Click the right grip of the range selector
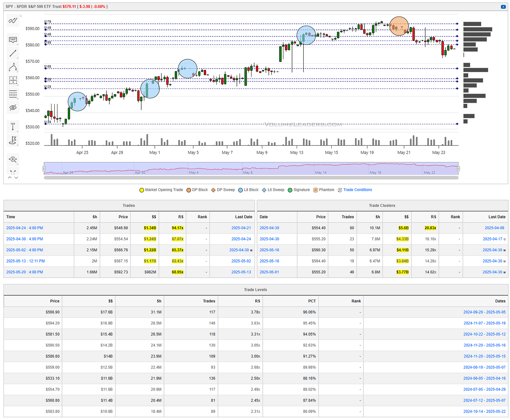 point(458,169)
